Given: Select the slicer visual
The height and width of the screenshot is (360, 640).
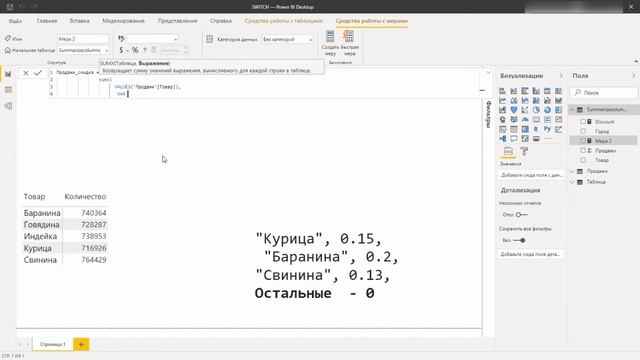Looking at the screenshot, I should pos(502,129).
